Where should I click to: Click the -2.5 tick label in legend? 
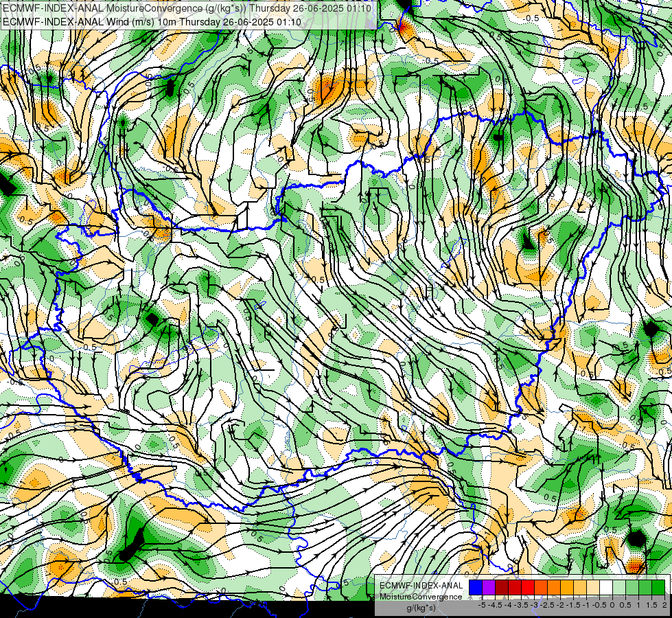point(547,605)
